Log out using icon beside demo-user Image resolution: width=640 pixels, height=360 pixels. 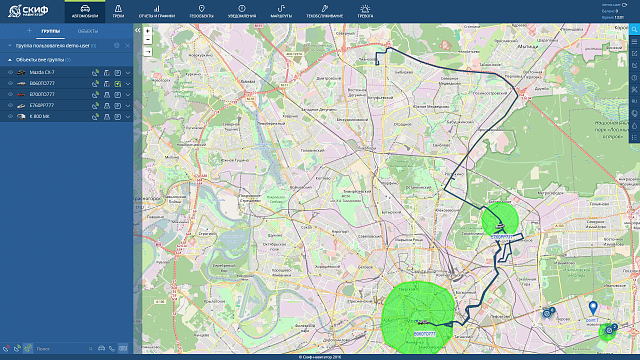coord(624,4)
